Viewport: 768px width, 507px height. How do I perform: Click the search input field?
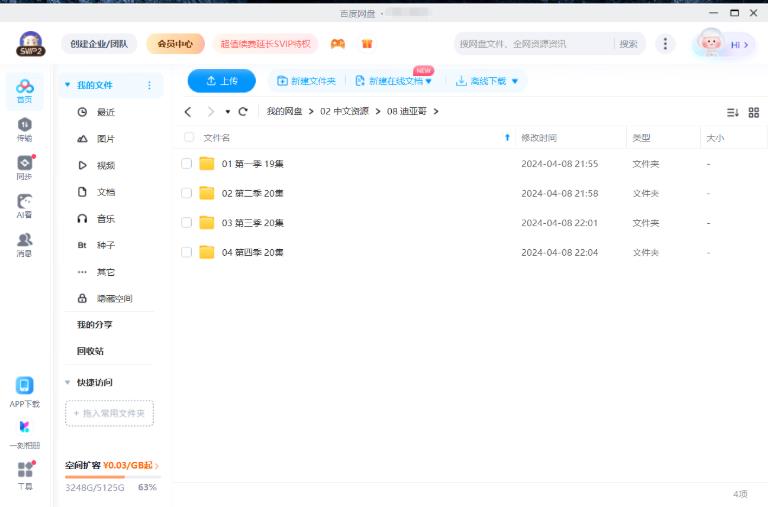coord(534,44)
